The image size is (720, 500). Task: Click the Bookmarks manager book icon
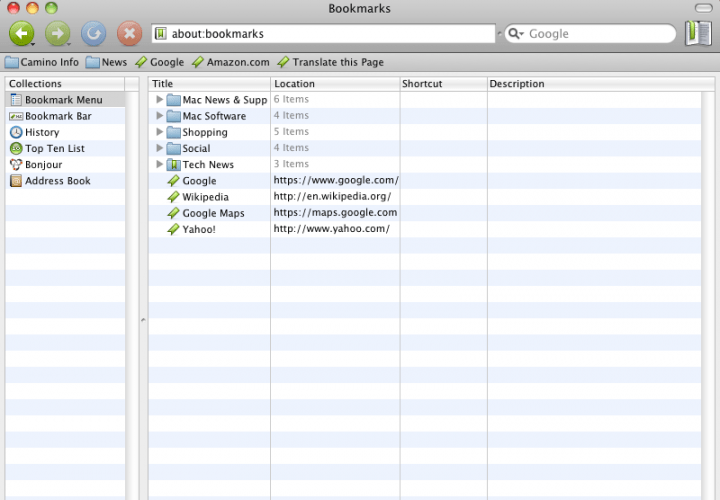point(698,34)
